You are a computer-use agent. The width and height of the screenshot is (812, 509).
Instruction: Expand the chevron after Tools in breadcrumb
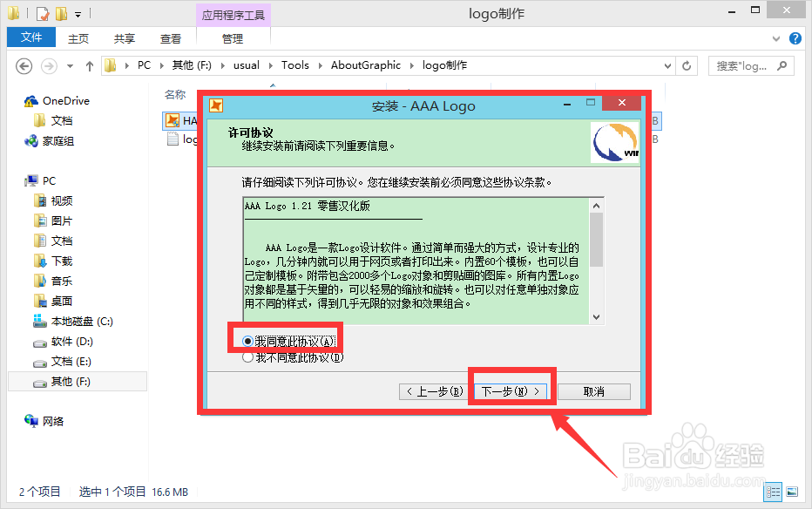tap(320, 65)
